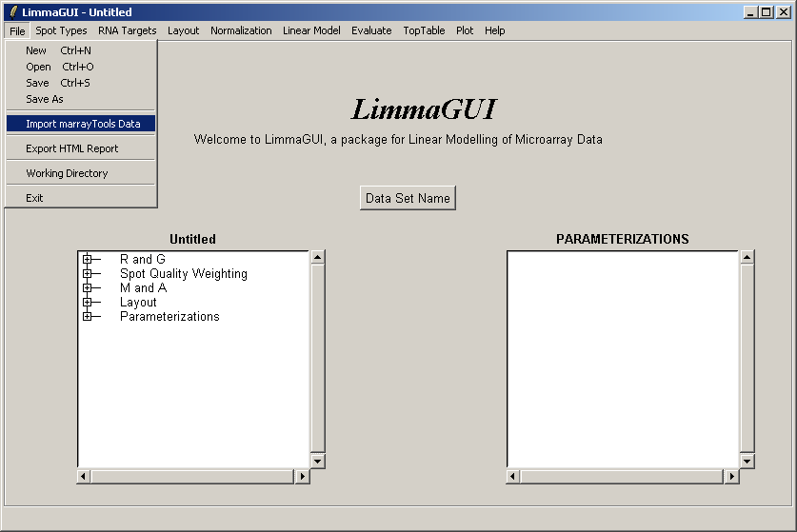This screenshot has width=797, height=532.
Task: Expand Spot Quality Weighting node
Action: pos(87,273)
